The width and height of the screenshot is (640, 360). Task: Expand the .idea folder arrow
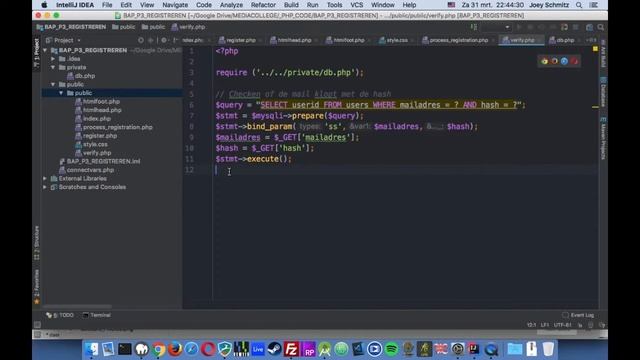pos(53,59)
